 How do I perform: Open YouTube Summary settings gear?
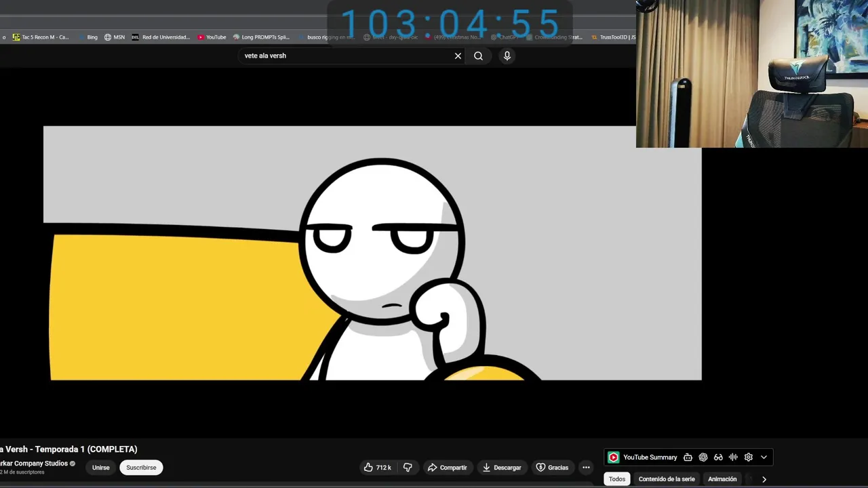pos(749,457)
